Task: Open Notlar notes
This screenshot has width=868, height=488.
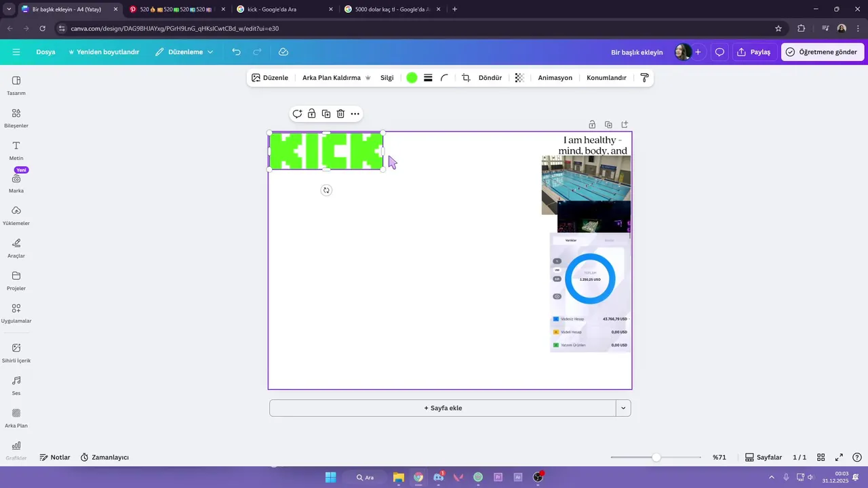Action: (54, 457)
